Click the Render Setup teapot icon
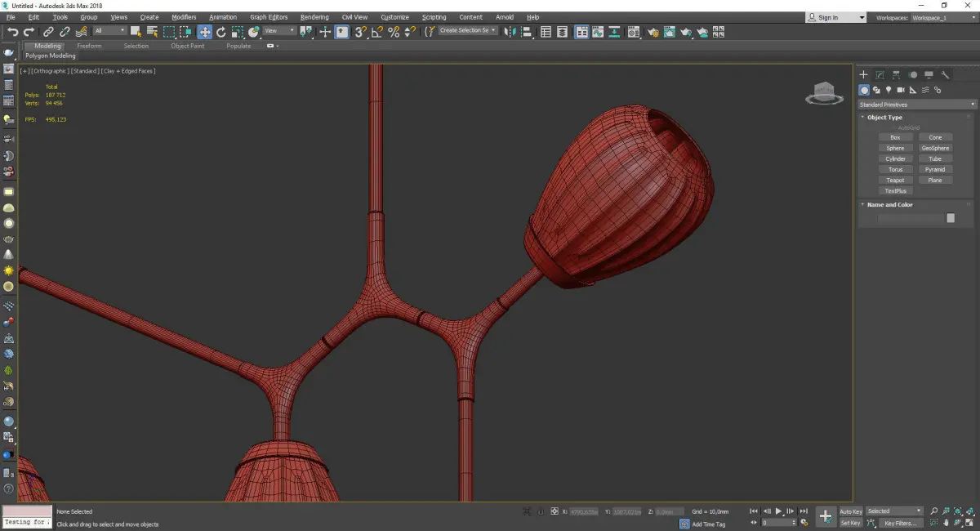The height and width of the screenshot is (531, 980). pos(653,32)
